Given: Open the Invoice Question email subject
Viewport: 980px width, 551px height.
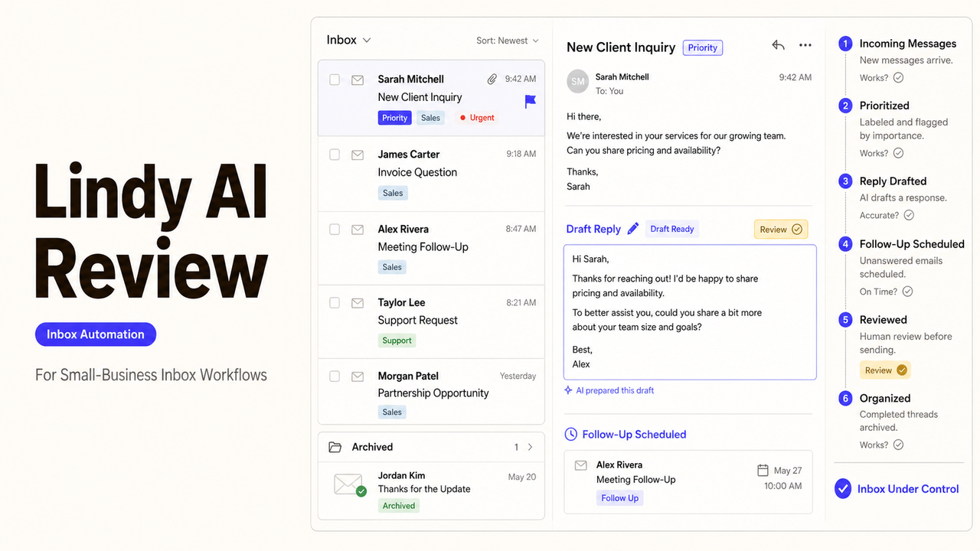Looking at the screenshot, I should [417, 172].
